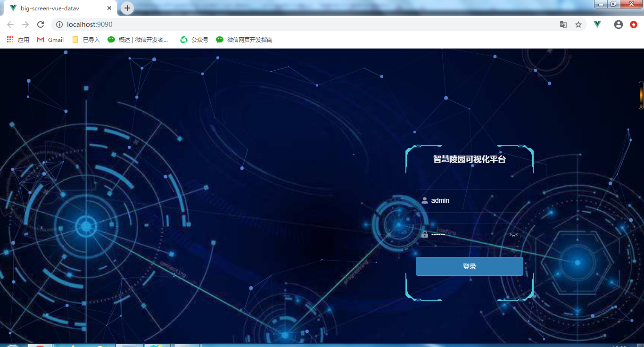Open a new tab with plus button
Screen dimensions: 644x347
click(x=127, y=8)
